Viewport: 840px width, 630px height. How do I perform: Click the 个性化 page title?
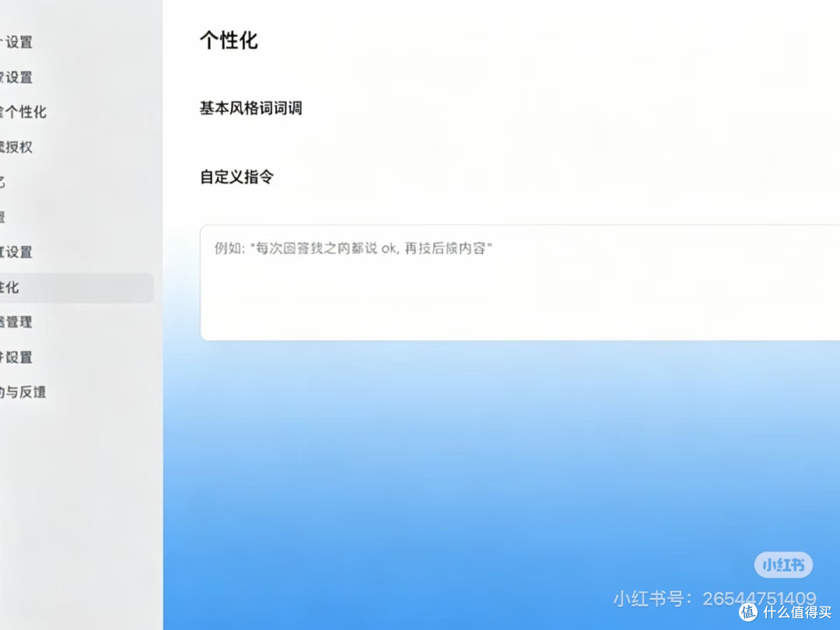tap(229, 40)
